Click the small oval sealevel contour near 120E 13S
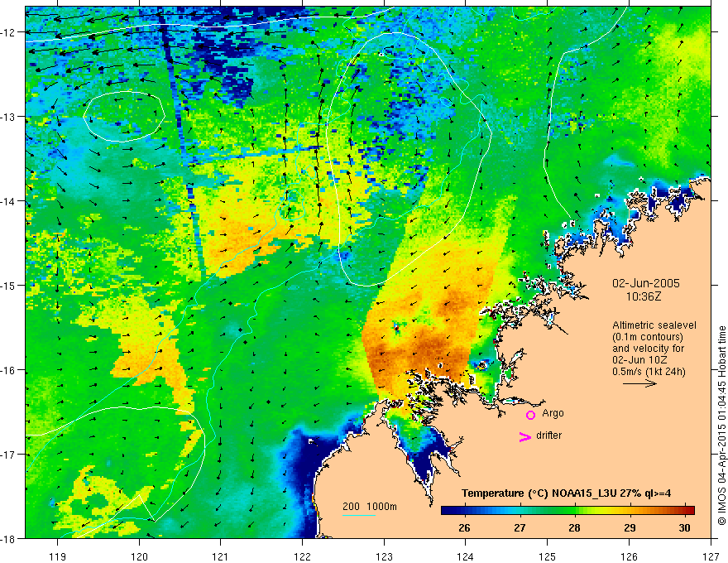This screenshot has width=728, height=563. [124, 116]
